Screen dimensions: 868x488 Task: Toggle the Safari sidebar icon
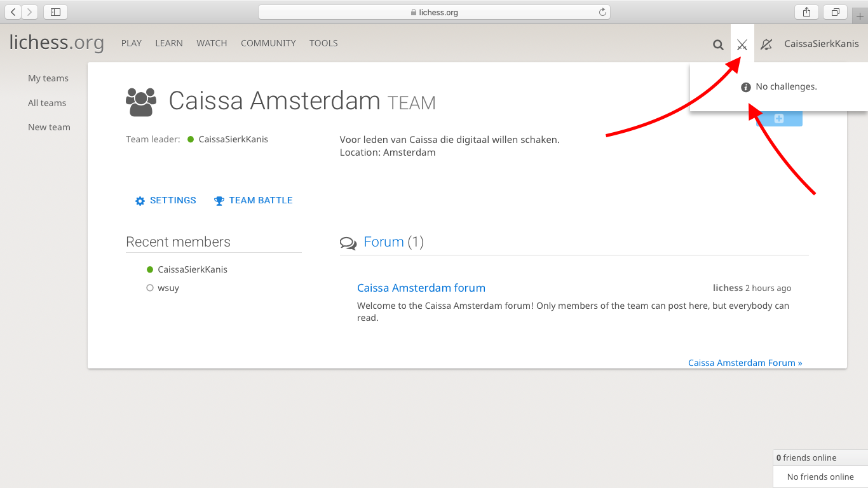[55, 12]
